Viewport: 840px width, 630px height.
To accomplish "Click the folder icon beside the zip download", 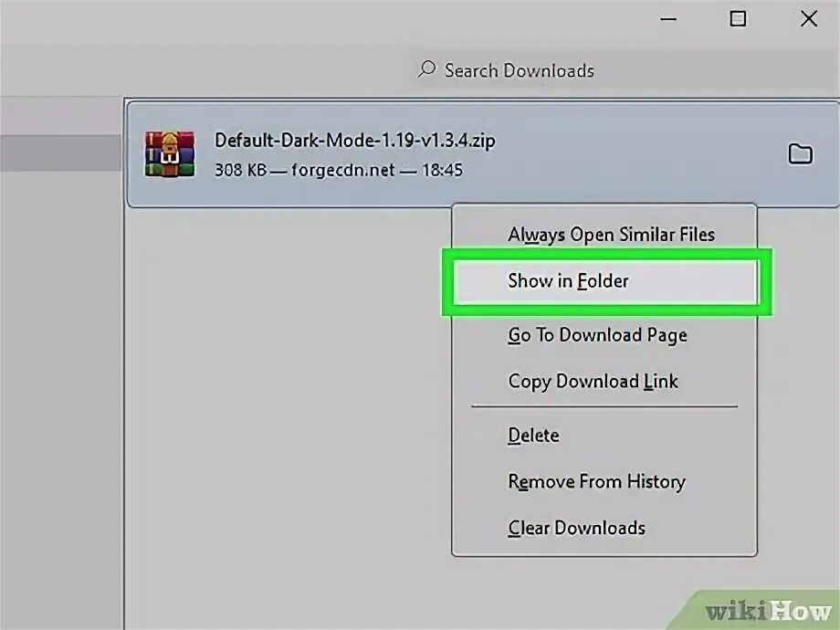I will coord(801,153).
